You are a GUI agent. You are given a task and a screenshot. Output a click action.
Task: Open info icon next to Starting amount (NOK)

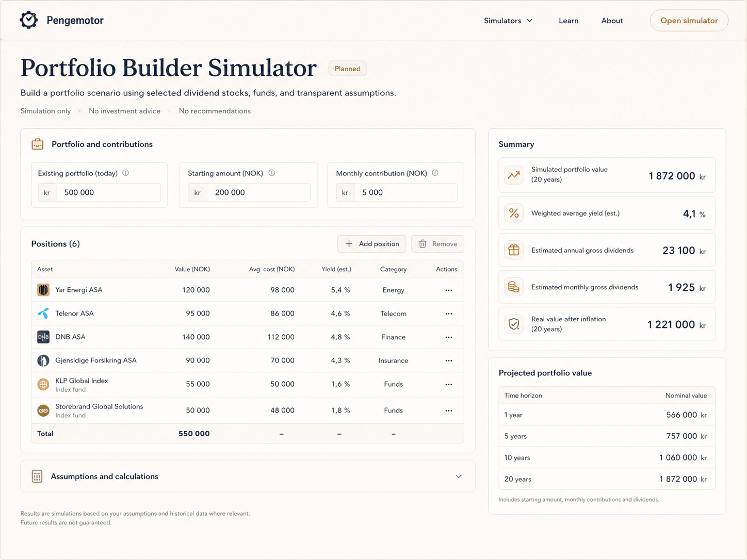pos(272,173)
